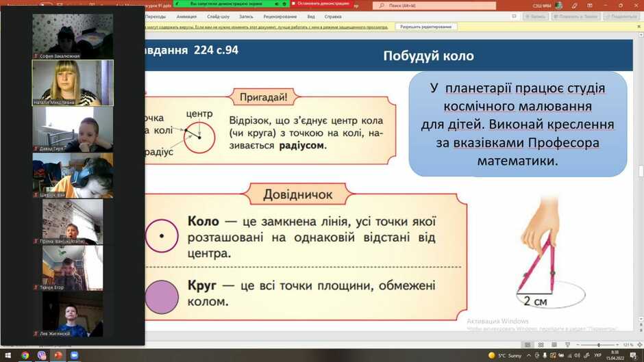This screenshot has width=644, height=362.
Task: Open the Анимация ribbon tab
Action: click(x=186, y=17)
